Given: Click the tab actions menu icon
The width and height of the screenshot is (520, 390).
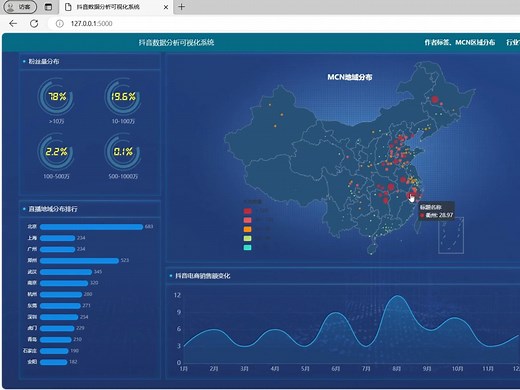Looking at the screenshot, I should click(48, 7).
